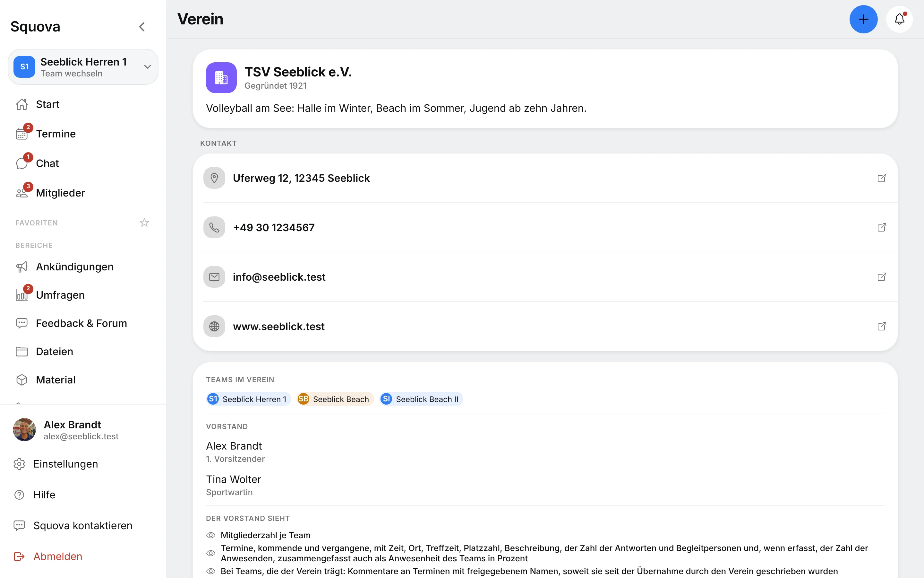This screenshot has height=578, width=924.
Task: Open Termine in the sidebar
Action: (83, 134)
